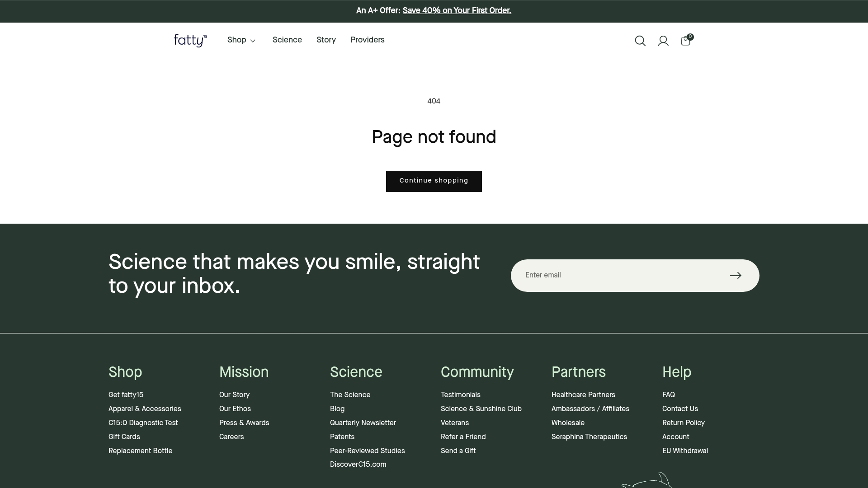Click the Continue shopping button
868x488 pixels.
click(434, 181)
